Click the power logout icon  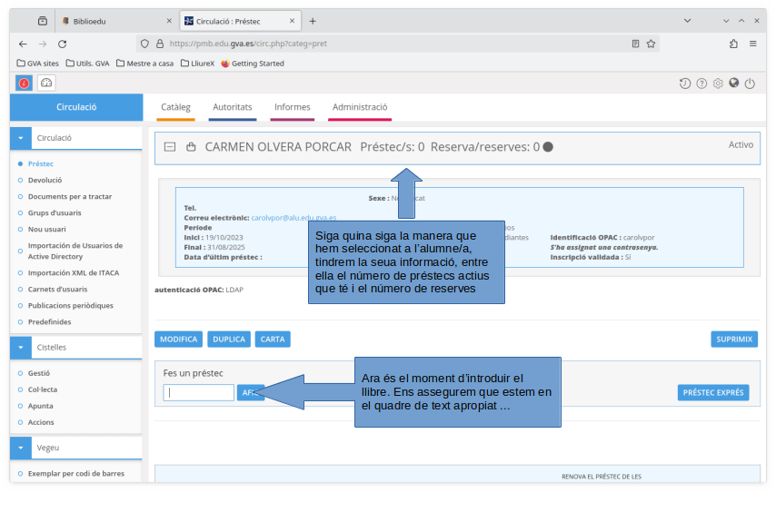click(x=751, y=84)
